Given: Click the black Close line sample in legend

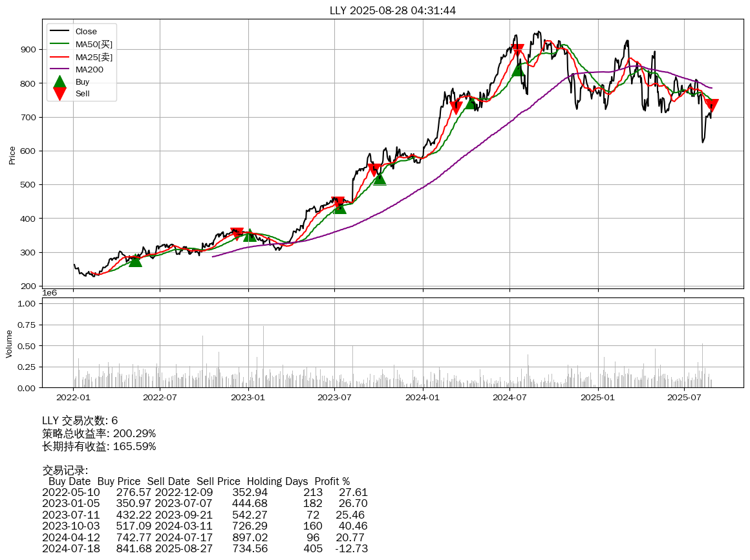Looking at the screenshot, I should (59, 32).
